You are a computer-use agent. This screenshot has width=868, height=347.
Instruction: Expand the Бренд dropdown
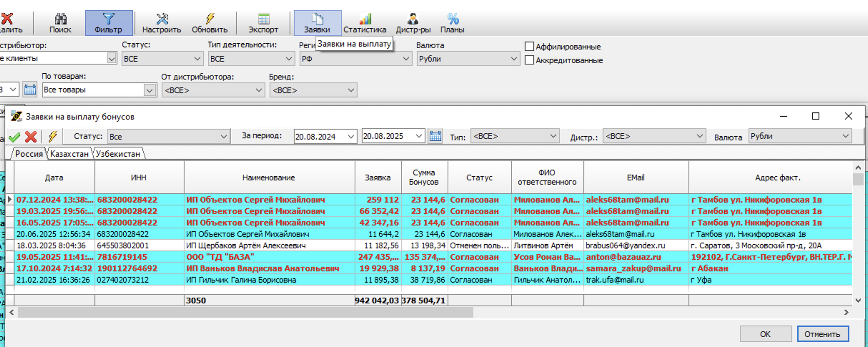point(313,90)
